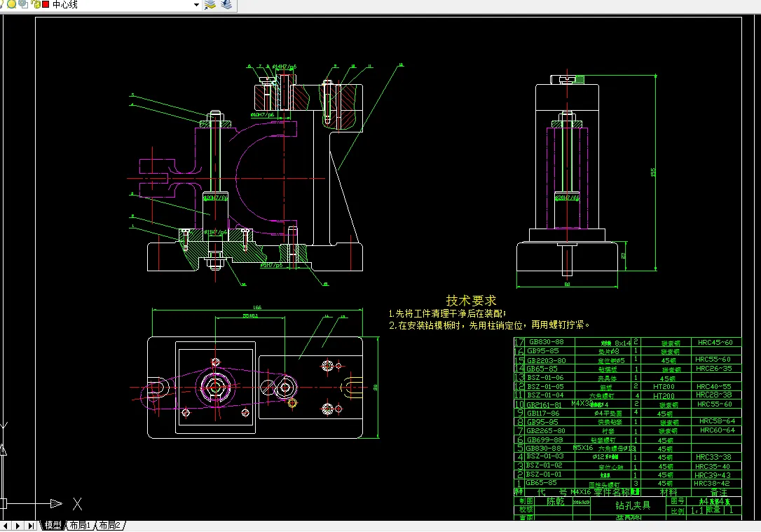The height and width of the screenshot is (532, 761).
Task: Toggle the layer freeze sun icon
Action: pyautogui.click(x=11, y=4)
